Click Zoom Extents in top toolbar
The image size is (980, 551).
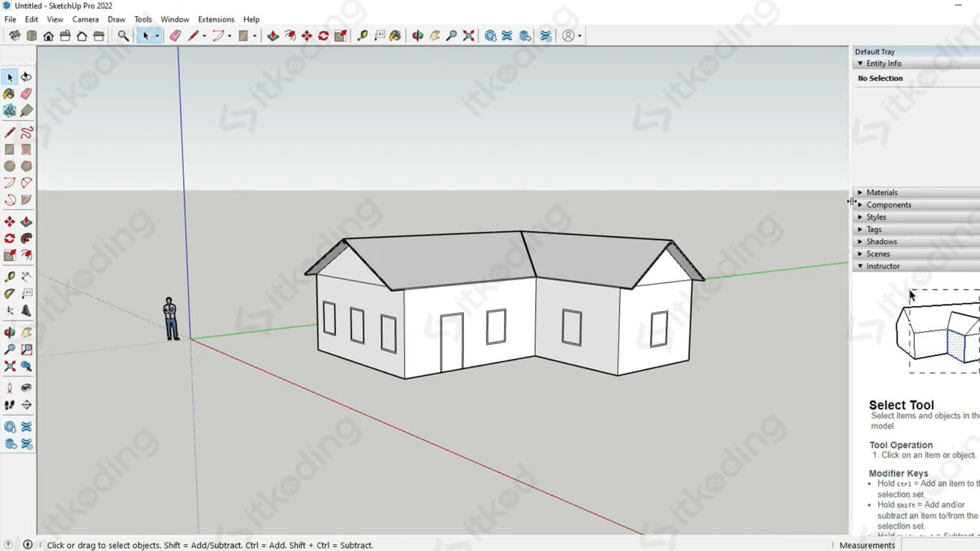coord(469,35)
